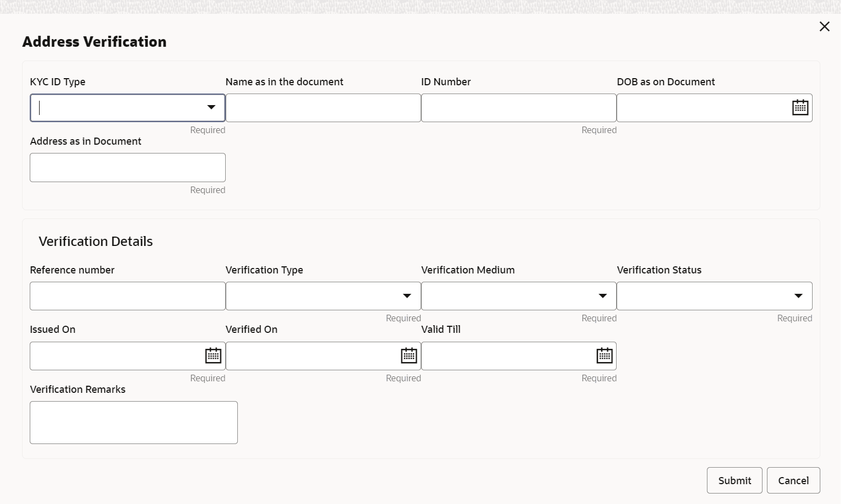Click inside the Valid Till date field

coord(507,356)
